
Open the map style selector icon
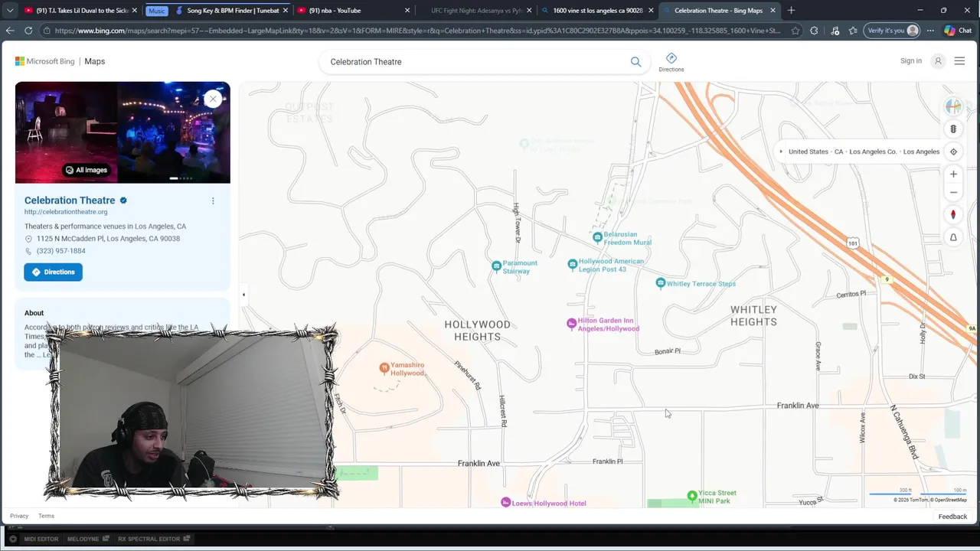coord(953,107)
